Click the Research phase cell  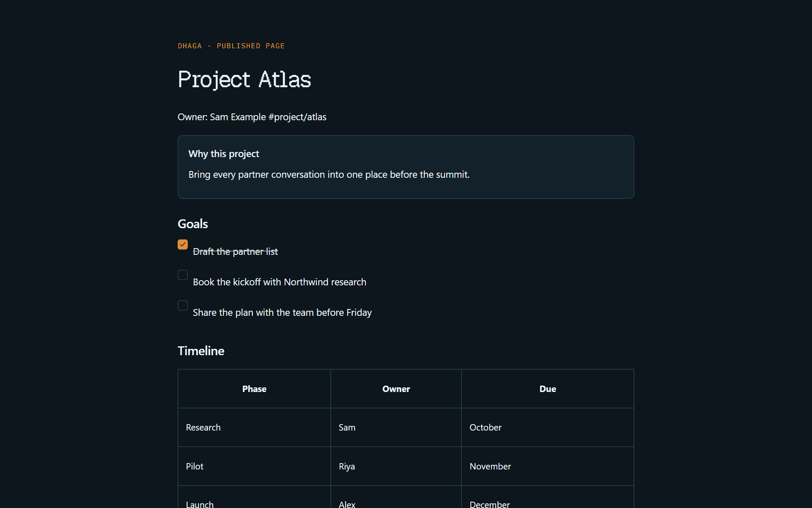254,428
